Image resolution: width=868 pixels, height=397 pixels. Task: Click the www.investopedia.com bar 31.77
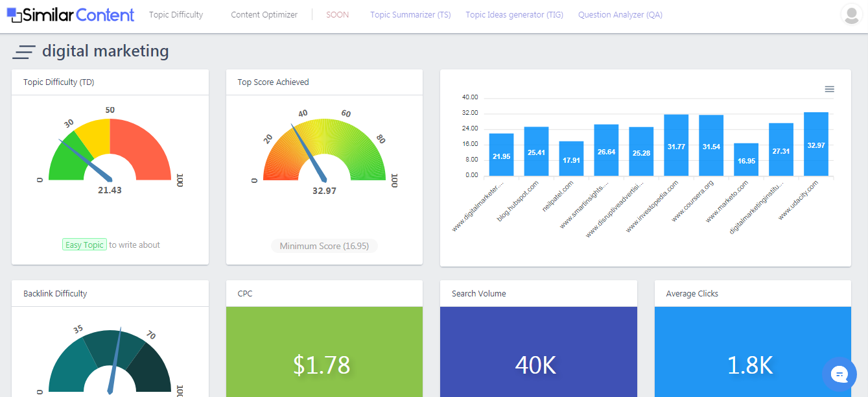(x=676, y=145)
